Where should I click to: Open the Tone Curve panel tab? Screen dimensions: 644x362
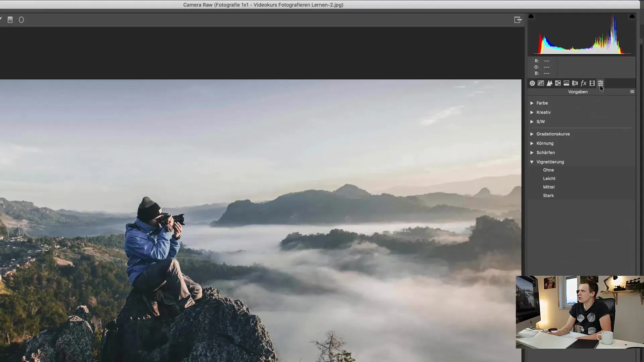(541, 83)
